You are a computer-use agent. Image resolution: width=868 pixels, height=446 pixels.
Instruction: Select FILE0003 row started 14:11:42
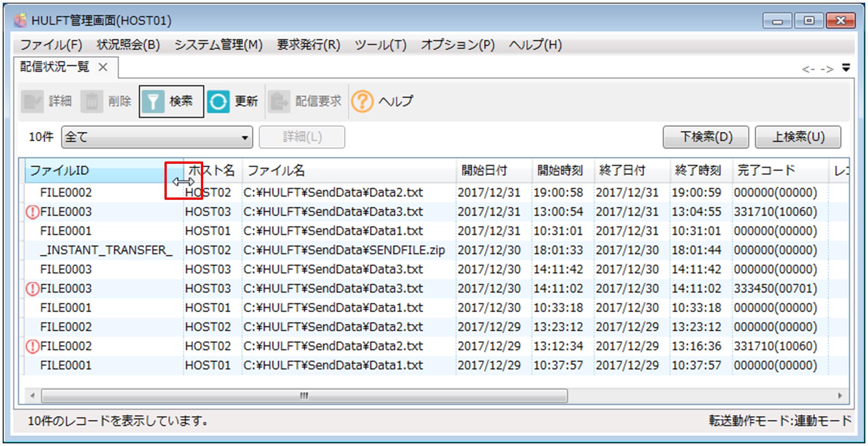437,270
